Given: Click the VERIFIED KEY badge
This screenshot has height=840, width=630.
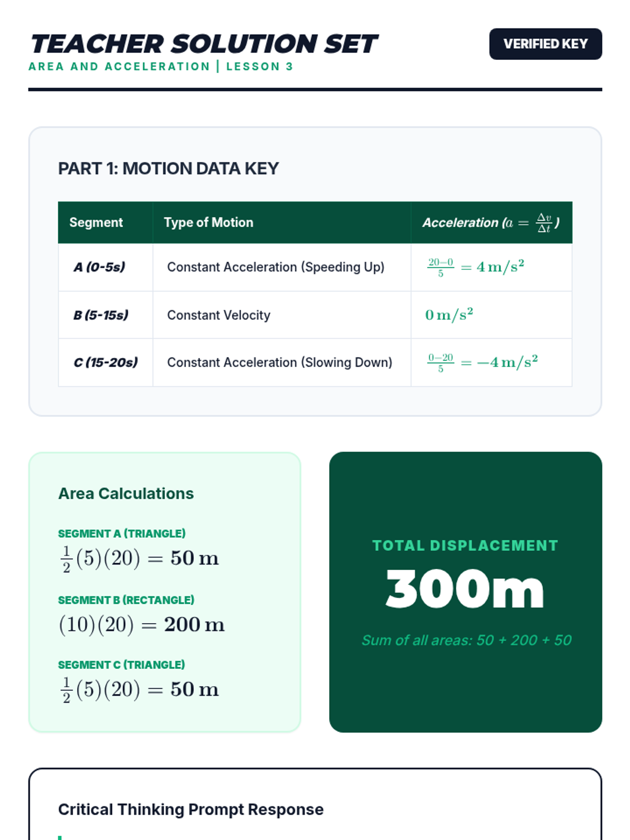Looking at the screenshot, I should pos(545,44).
